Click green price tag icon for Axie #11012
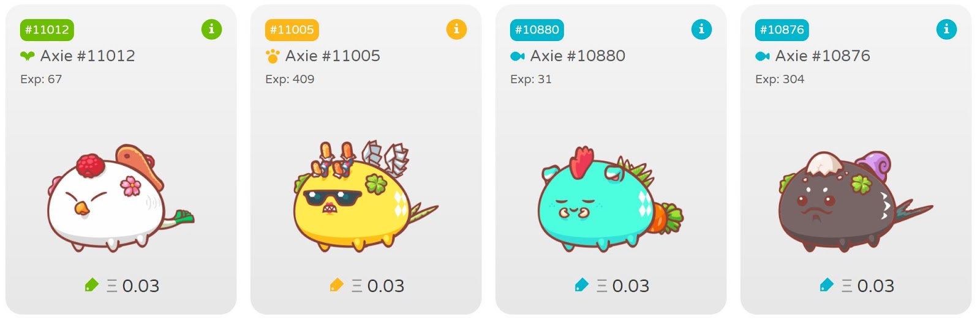 tap(91, 285)
